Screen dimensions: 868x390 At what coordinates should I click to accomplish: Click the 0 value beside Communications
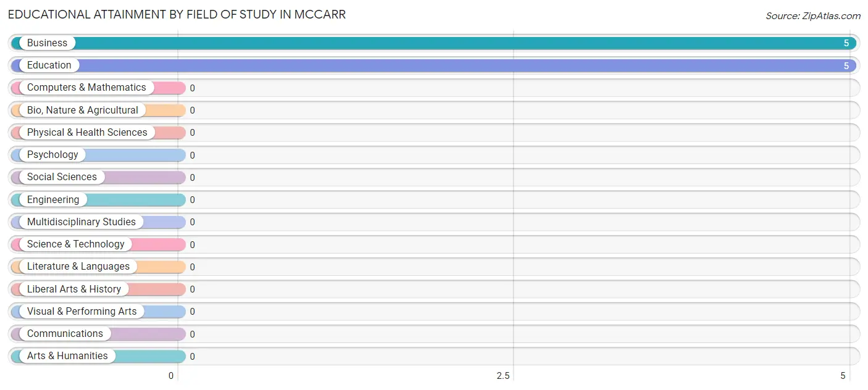coord(192,334)
